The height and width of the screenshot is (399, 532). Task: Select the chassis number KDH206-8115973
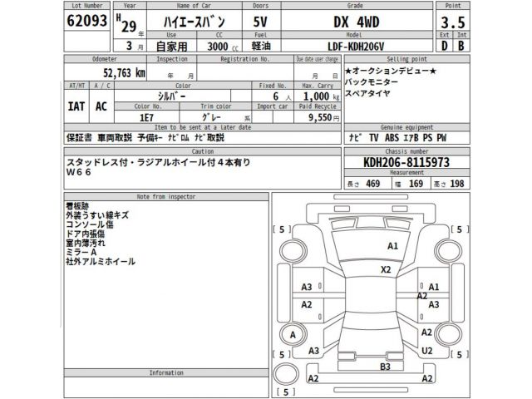406,163
